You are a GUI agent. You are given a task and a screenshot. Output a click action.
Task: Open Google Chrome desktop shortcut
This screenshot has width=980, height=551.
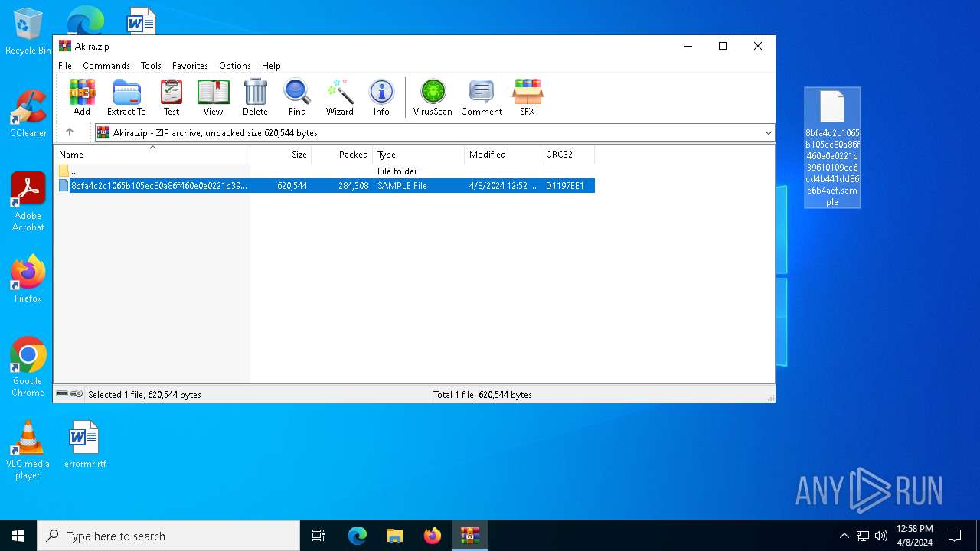coord(28,367)
